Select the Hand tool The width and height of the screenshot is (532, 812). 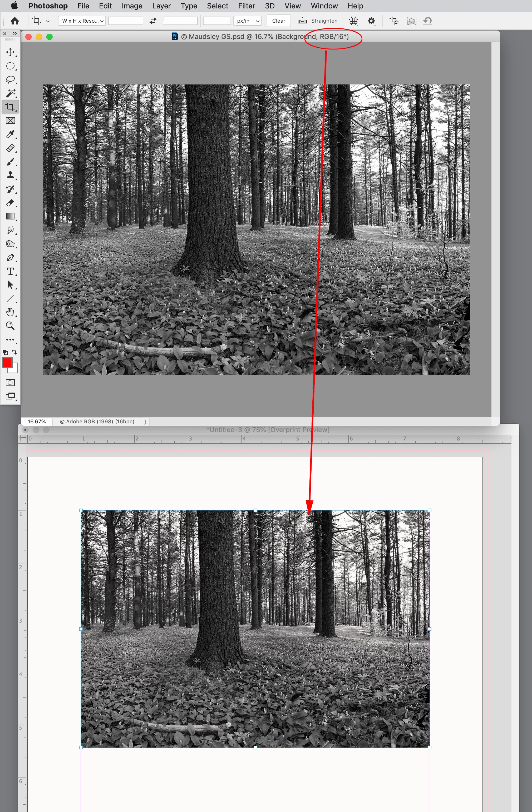(10, 312)
